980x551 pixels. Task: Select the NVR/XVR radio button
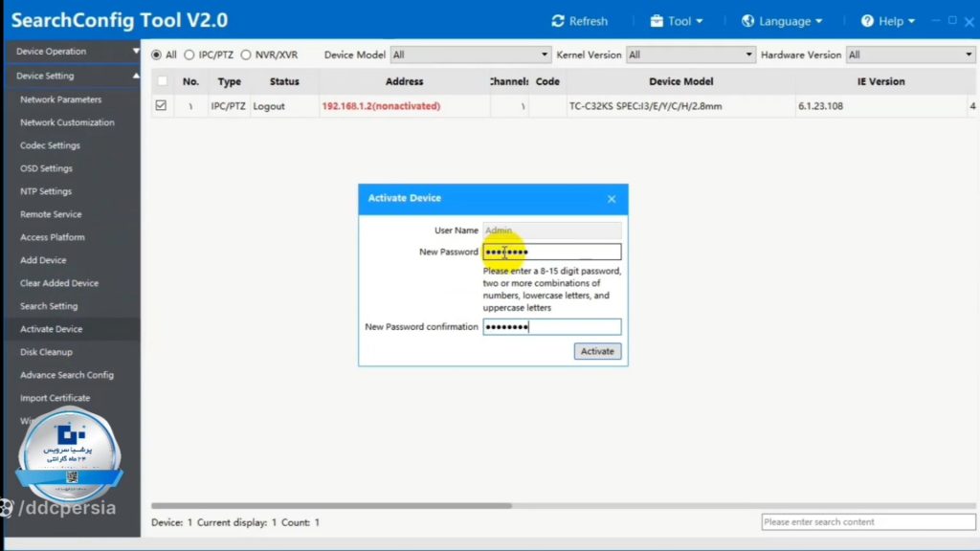[246, 55]
